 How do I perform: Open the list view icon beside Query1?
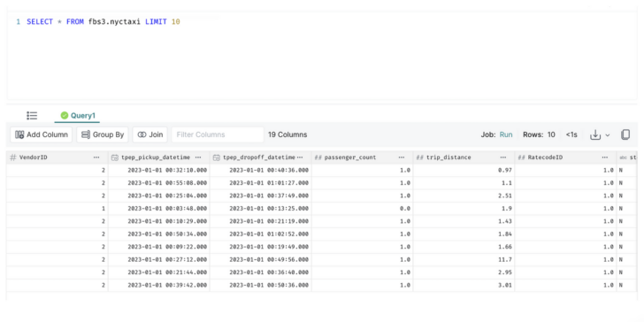tap(32, 115)
